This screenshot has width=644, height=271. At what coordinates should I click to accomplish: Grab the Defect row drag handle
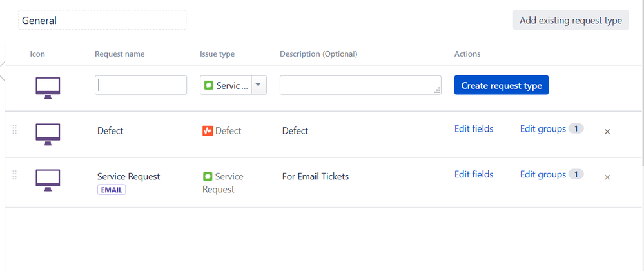(14, 130)
